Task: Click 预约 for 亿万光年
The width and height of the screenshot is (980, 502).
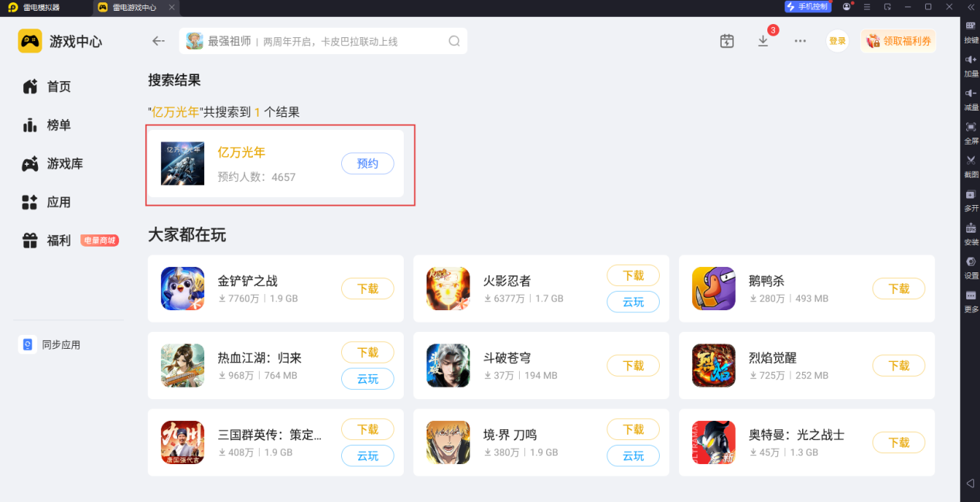Action: pyautogui.click(x=367, y=163)
